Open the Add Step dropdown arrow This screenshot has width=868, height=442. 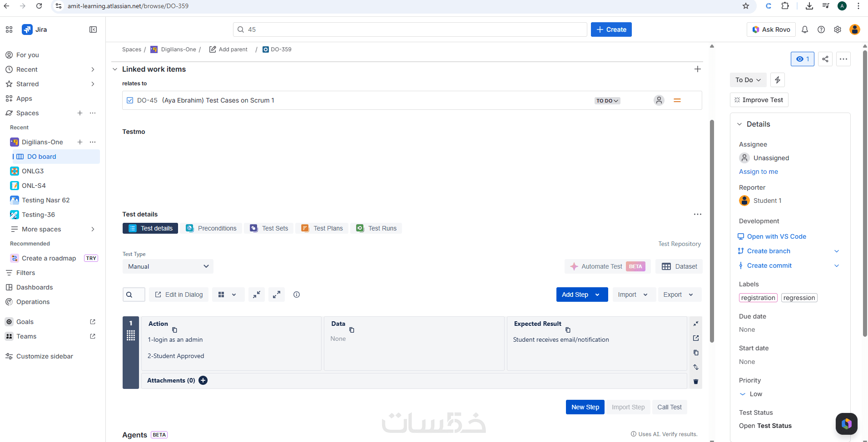(597, 295)
